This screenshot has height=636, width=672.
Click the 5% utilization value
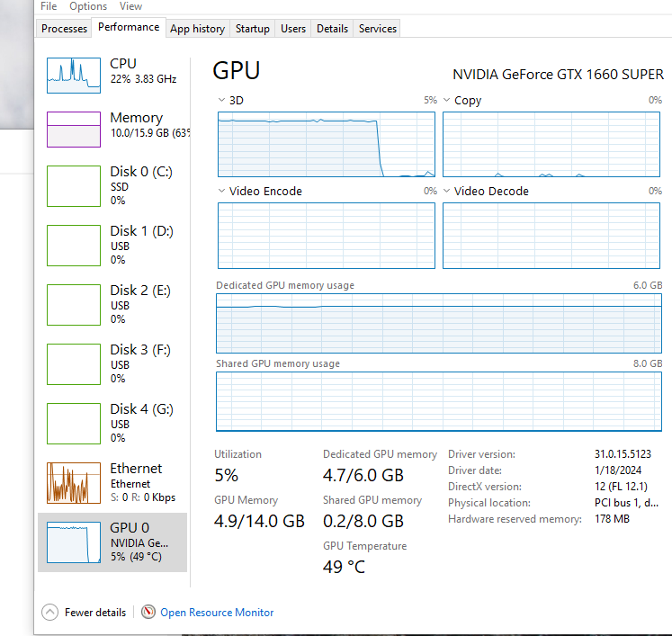pyautogui.click(x=227, y=475)
